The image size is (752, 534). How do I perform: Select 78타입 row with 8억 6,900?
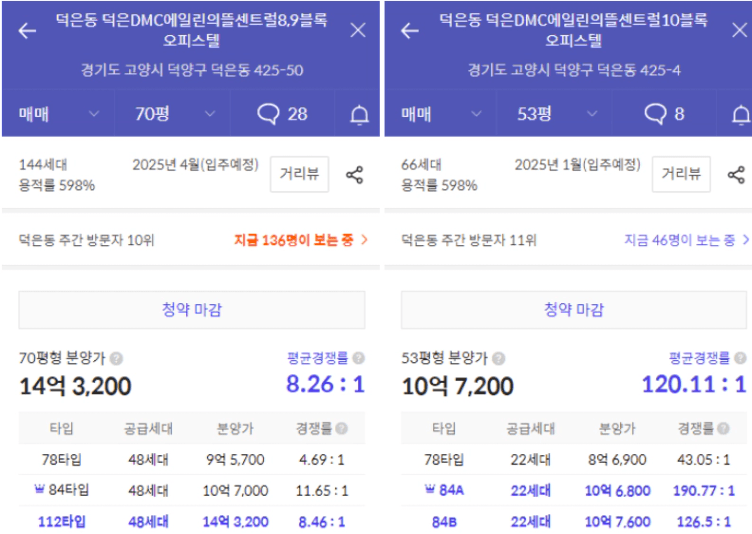point(574,460)
